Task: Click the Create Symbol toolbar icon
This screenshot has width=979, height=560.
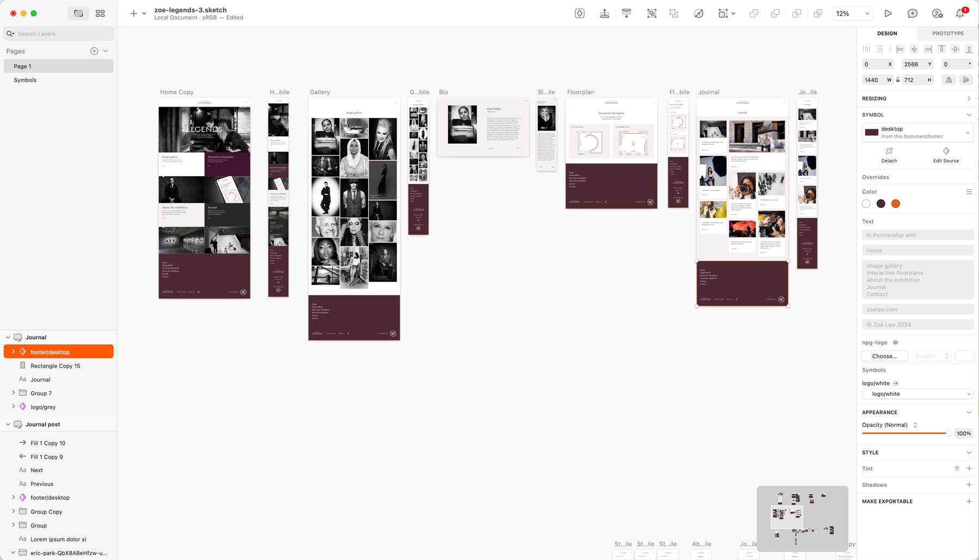Action: 580,14
